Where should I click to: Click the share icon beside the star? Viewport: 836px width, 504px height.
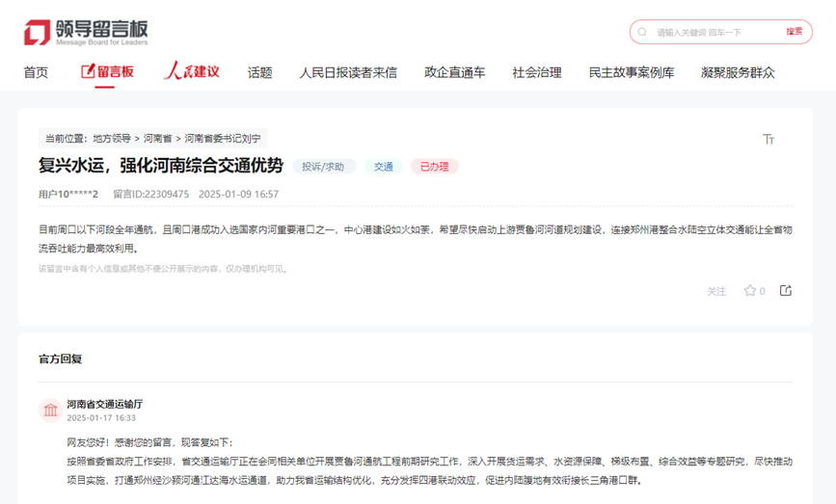[786, 291]
